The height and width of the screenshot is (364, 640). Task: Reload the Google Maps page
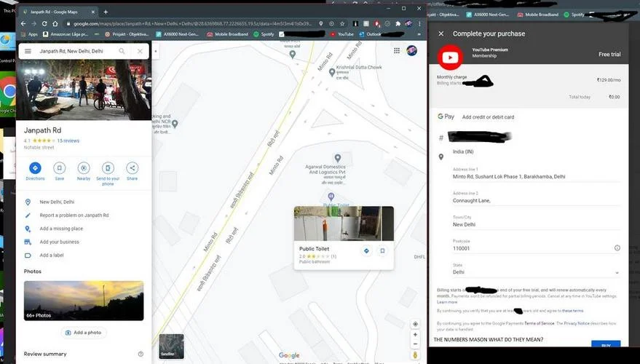coord(44,24)
